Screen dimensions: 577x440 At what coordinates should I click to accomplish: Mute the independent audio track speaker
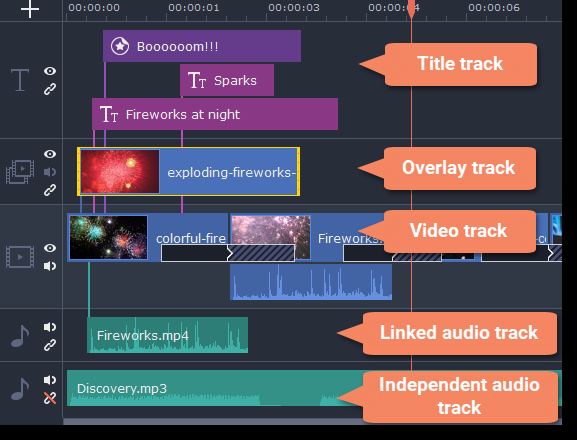click(x=50, y=380)
